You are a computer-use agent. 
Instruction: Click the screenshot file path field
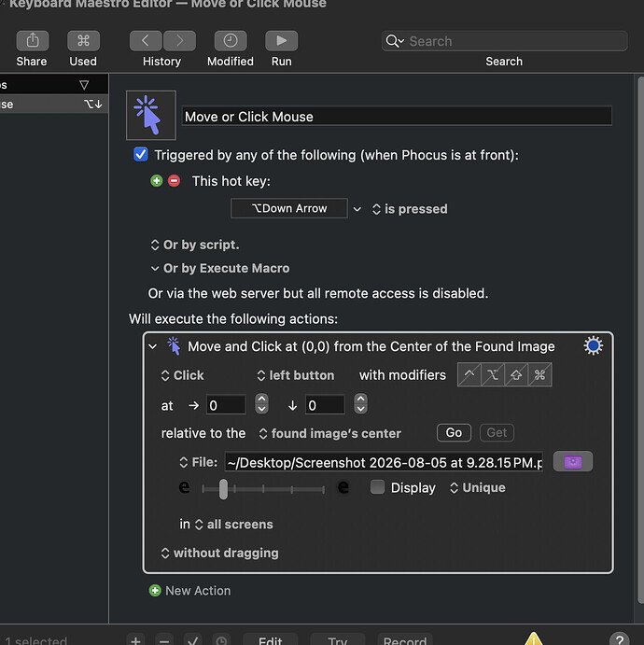coord(384,462)
